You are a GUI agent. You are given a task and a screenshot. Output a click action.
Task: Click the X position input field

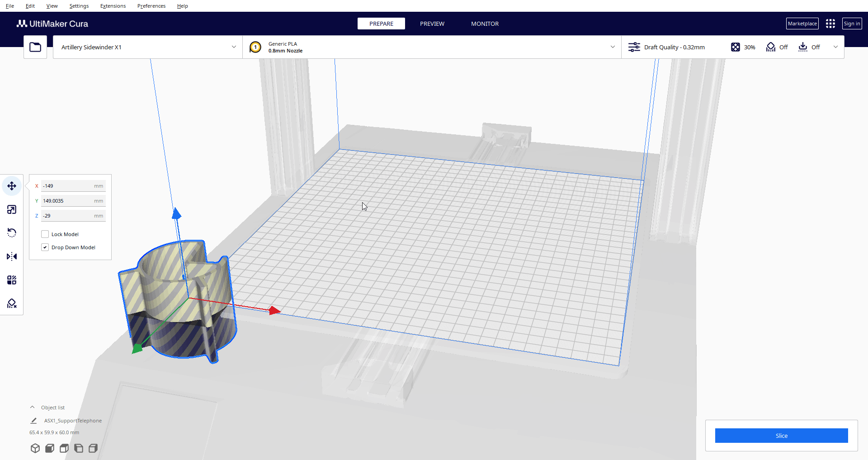pos(68,186)
